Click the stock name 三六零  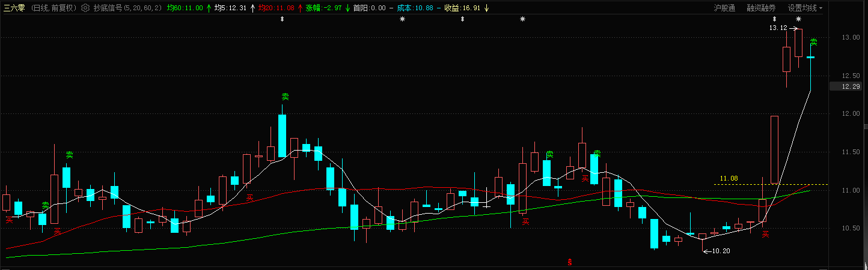(14, 8)
